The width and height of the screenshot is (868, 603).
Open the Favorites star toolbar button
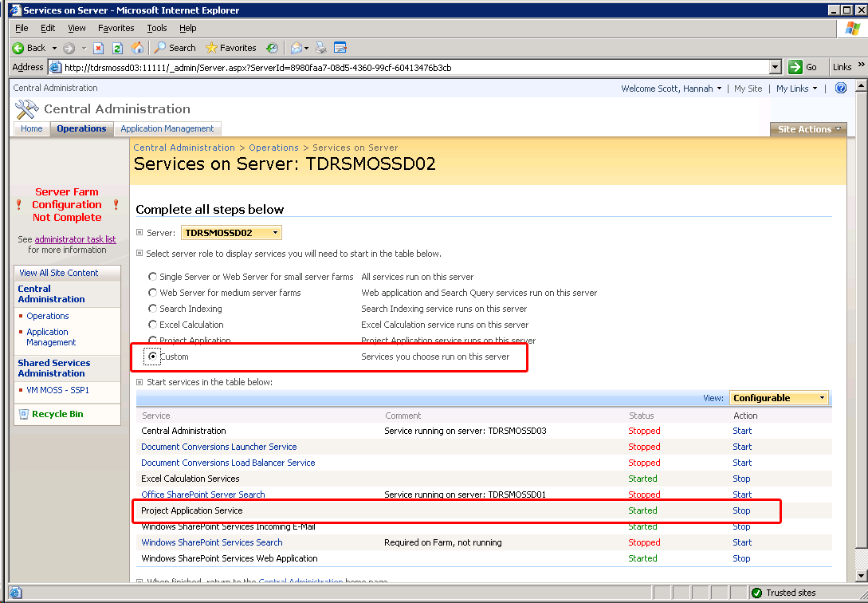click(x=231, y=48)
